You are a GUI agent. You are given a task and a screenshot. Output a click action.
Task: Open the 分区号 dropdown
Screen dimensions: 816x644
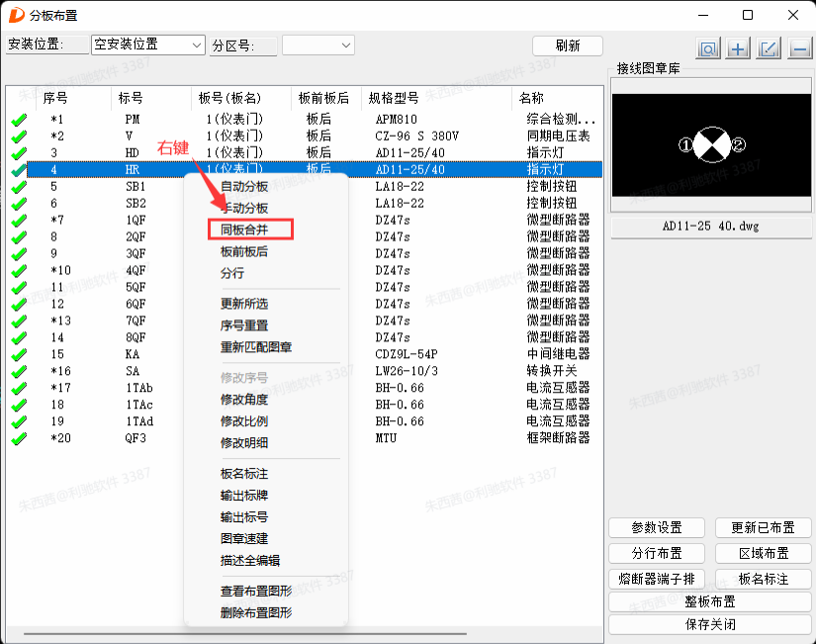click(x=317, y=45)
